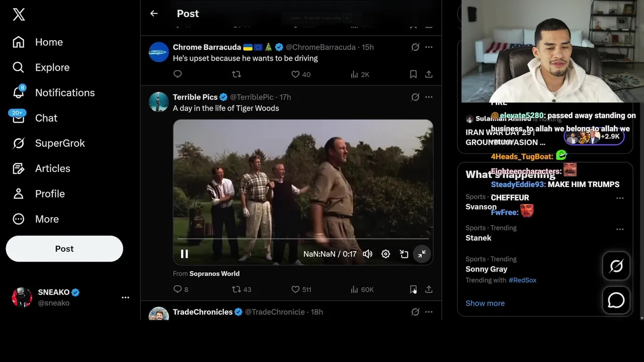Exit expanded video view
This screenshot has width=644, height=362.
pyautogui.click(x=422, y=254)
